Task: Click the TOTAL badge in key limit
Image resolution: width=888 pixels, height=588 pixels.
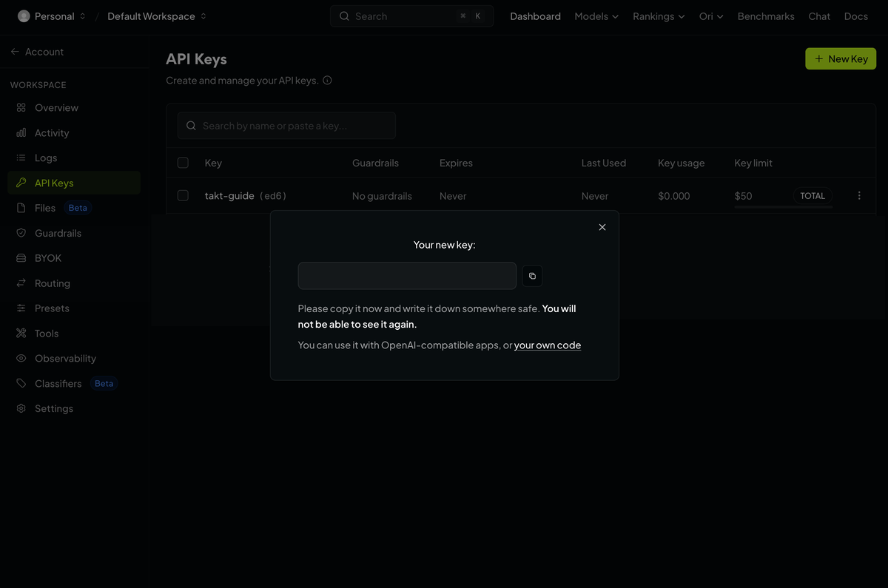Action: click(813, 196)
